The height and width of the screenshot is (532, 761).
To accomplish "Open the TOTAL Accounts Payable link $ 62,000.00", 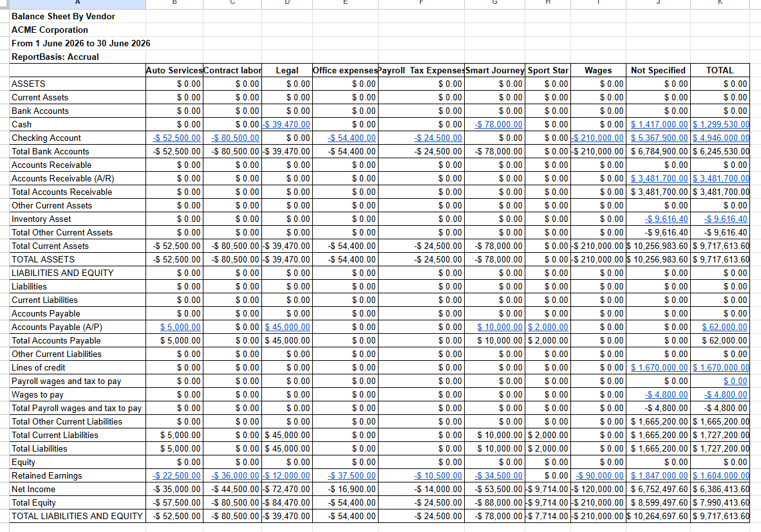I will tap(724, 327).
